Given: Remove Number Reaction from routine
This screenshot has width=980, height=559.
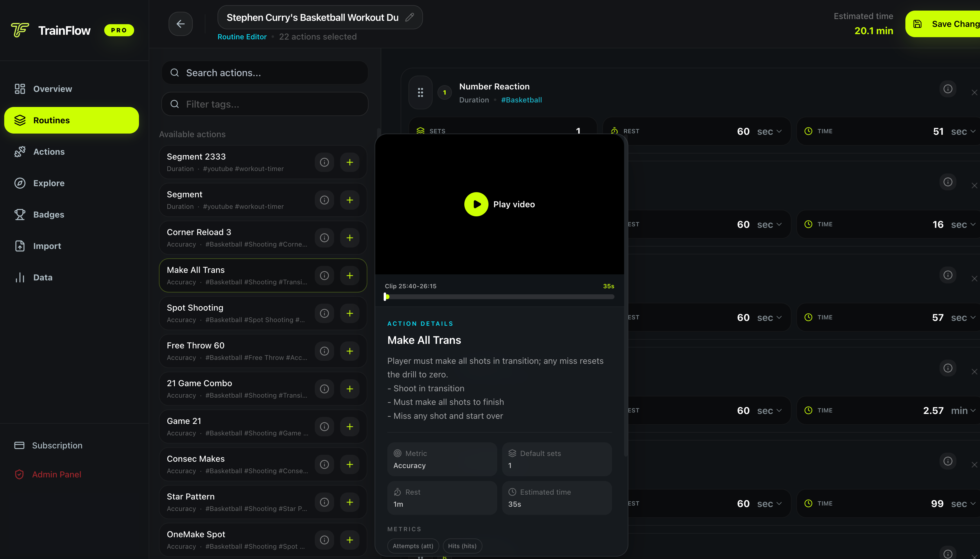Looking at the screenshot, I should pyautogui.click(x=974, y=92).
